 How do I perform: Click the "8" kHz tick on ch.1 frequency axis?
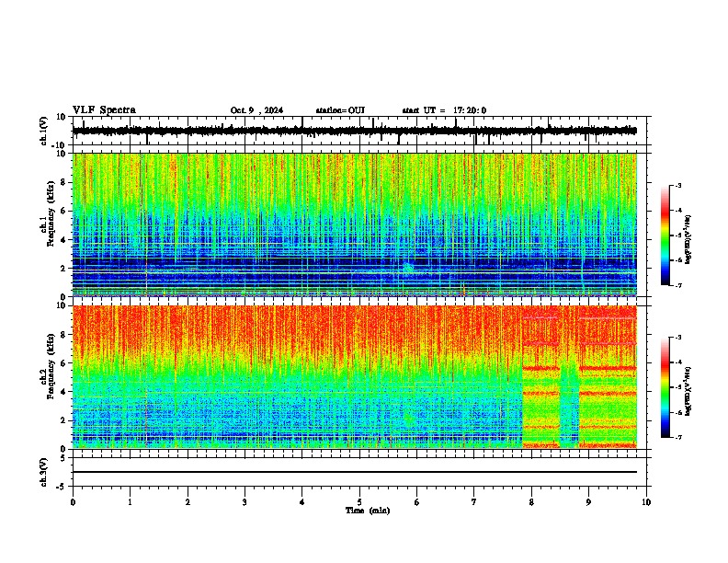64,182
